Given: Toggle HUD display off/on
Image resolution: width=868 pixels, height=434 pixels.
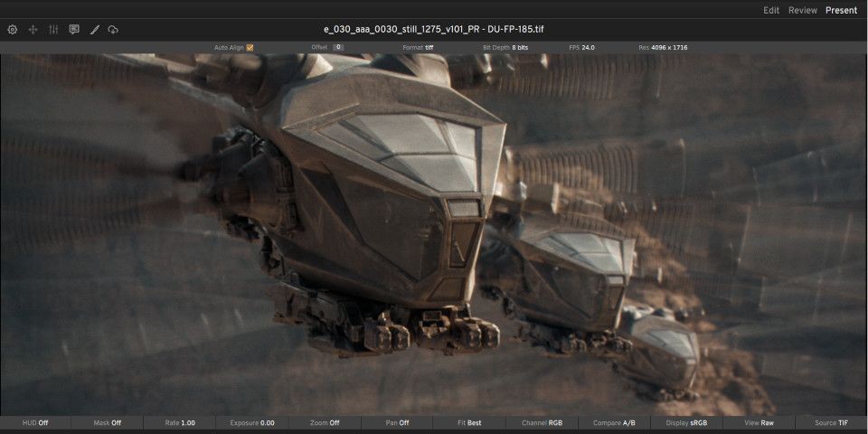Looking at the screenshot, I should pos(35,422).
